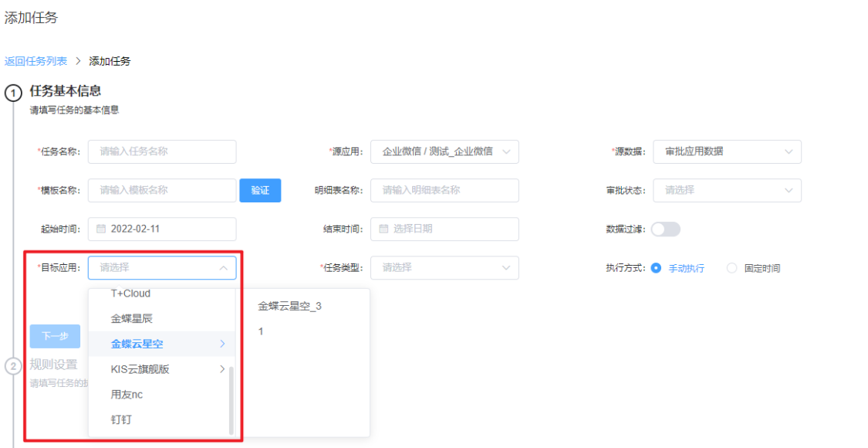The width and height of the screenshot is (868, 448).
Task: Click the 任务基本信息 step heading
Action: 66,91
